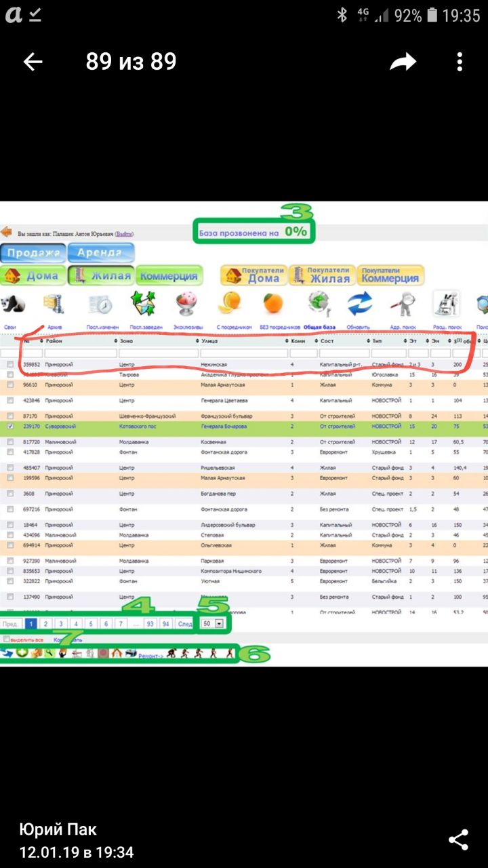Tick the checkbox for listing 359852
The image size is (488, 868).
(10, 365)
